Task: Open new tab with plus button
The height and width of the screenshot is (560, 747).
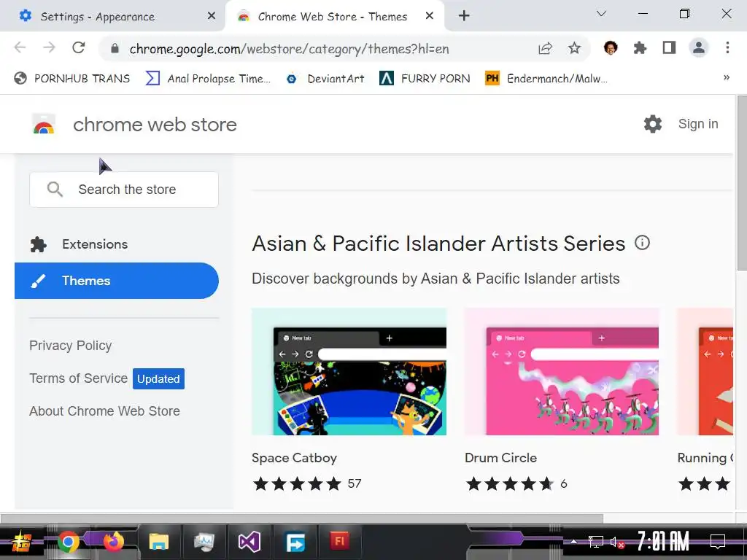Action: 464,16
